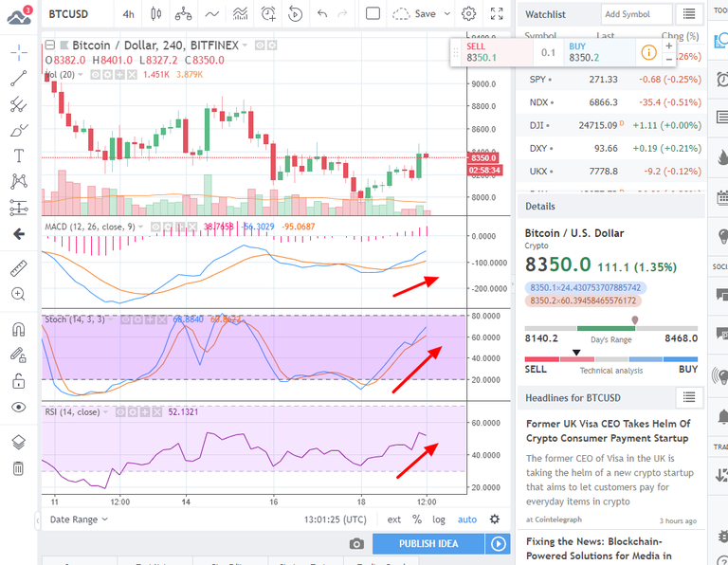Open the Stoch indicator dropdown arrow

(x=111, y=319)
